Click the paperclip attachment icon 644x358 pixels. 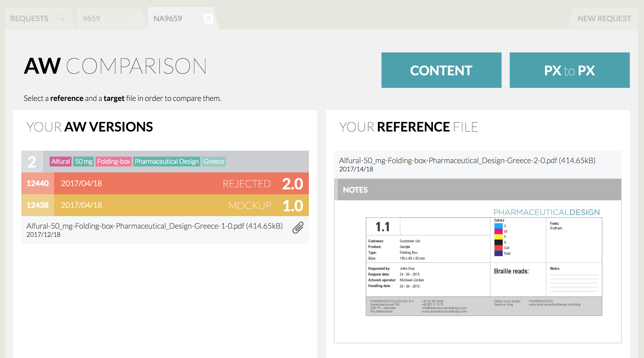click(x=298, y=228)
